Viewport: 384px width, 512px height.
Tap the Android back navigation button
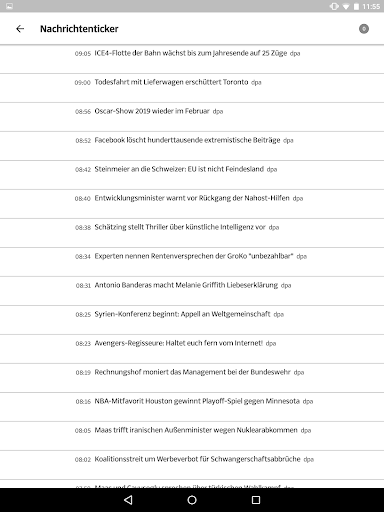click(128, 500)
